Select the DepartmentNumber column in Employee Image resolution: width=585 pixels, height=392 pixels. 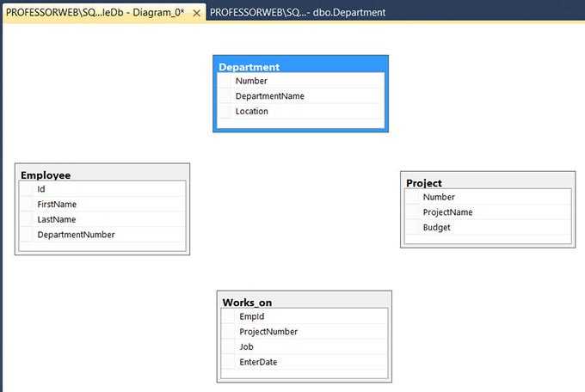(76, 235)
